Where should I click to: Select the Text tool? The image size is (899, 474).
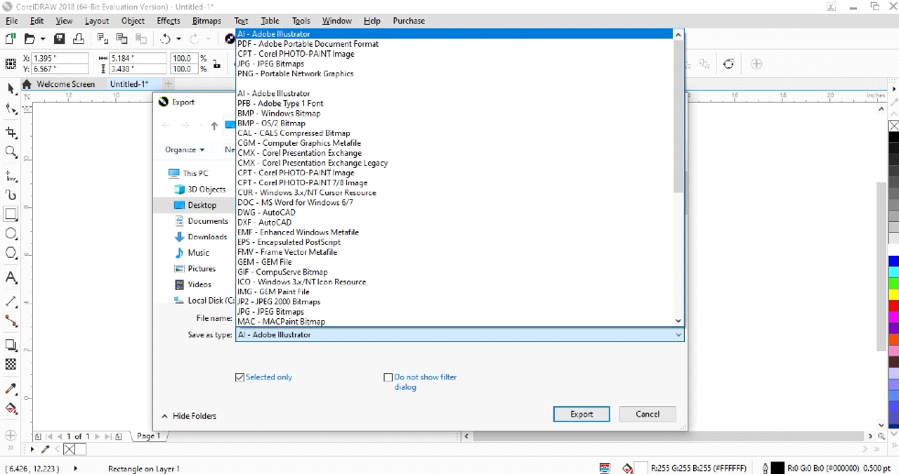pyautogui.click(x=11, y=277)
